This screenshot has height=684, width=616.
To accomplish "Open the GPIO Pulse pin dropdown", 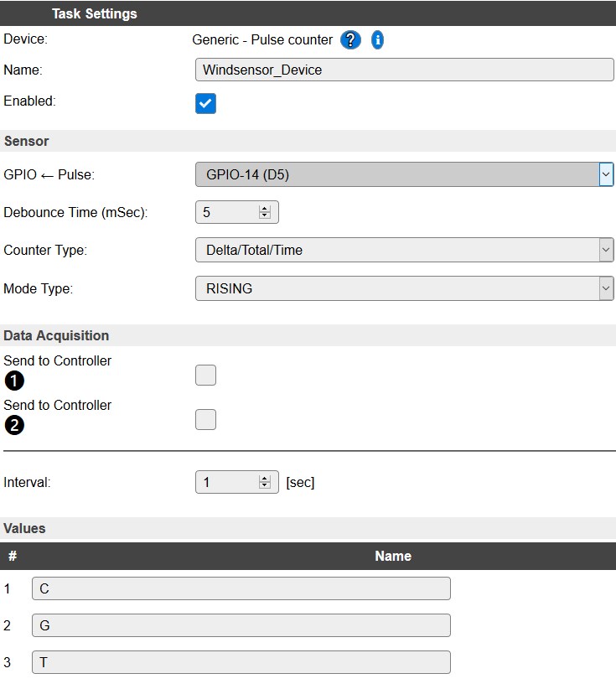I will [x=404, y=174].
